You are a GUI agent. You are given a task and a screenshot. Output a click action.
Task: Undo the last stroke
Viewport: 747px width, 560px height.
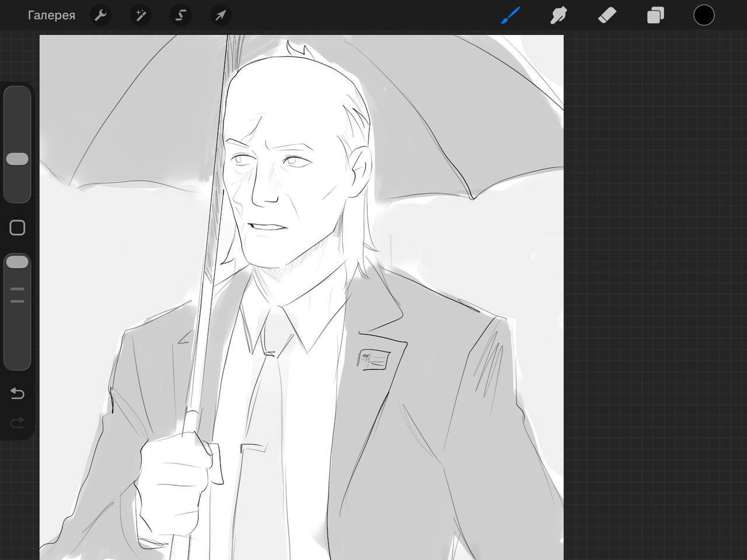[x=18, y=394]
